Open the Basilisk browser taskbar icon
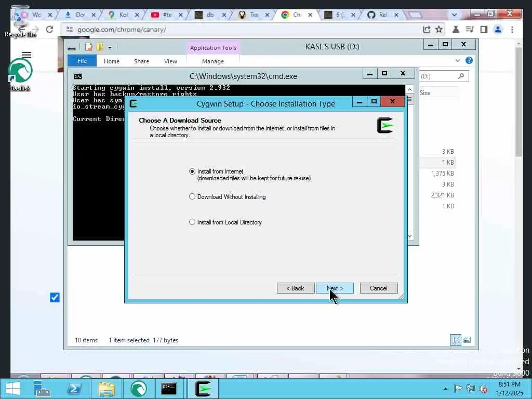The height and width of the screenshot is (399, 532). [138, 389]
